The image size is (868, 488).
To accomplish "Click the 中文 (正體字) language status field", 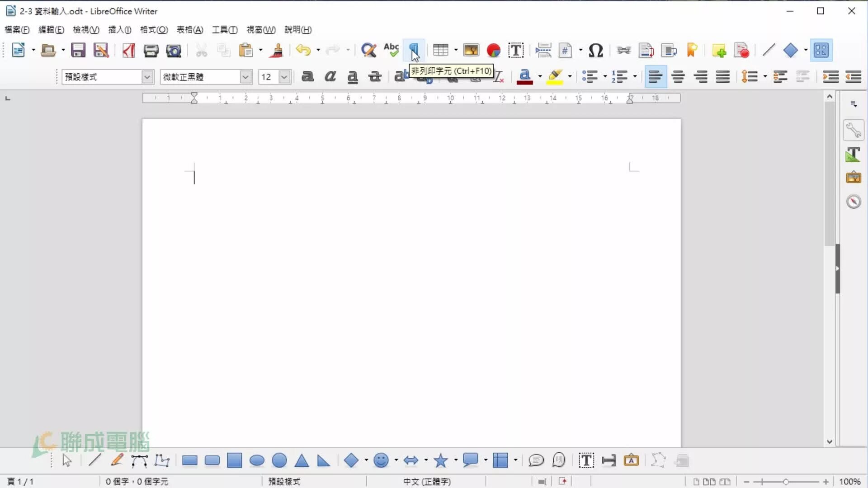I will click(x=427, y=482).
